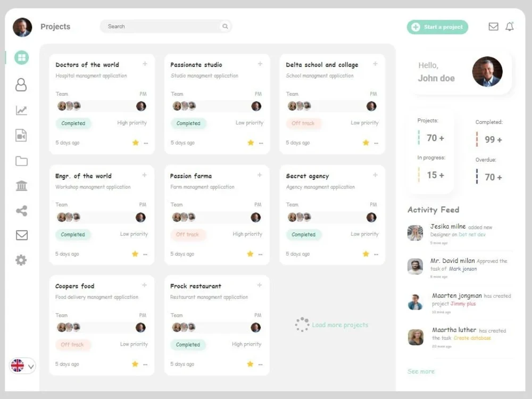532x399 pixels.
Task: Click the top-left user avatar
Action: (22, 27)
